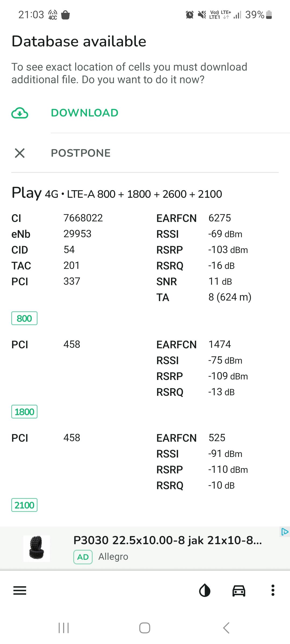Tap the 800 band badge
The width and height of the screenshot is (290, 644).
24,319
